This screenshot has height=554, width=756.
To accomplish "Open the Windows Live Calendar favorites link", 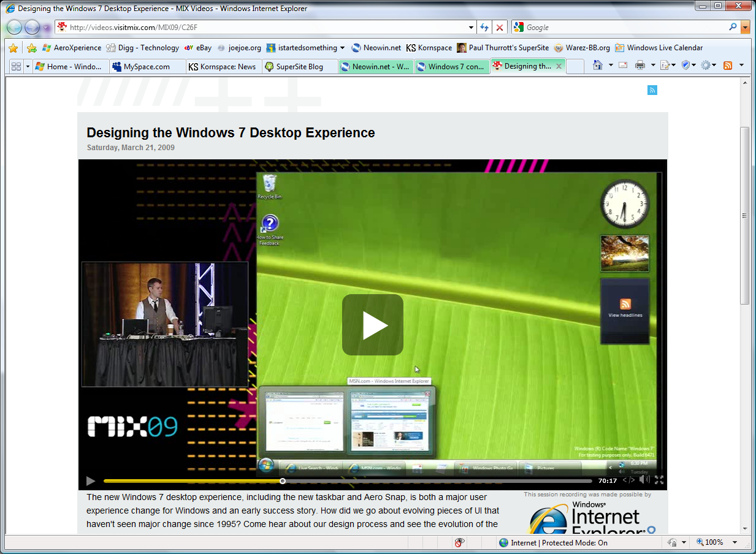I will point(659,48).
